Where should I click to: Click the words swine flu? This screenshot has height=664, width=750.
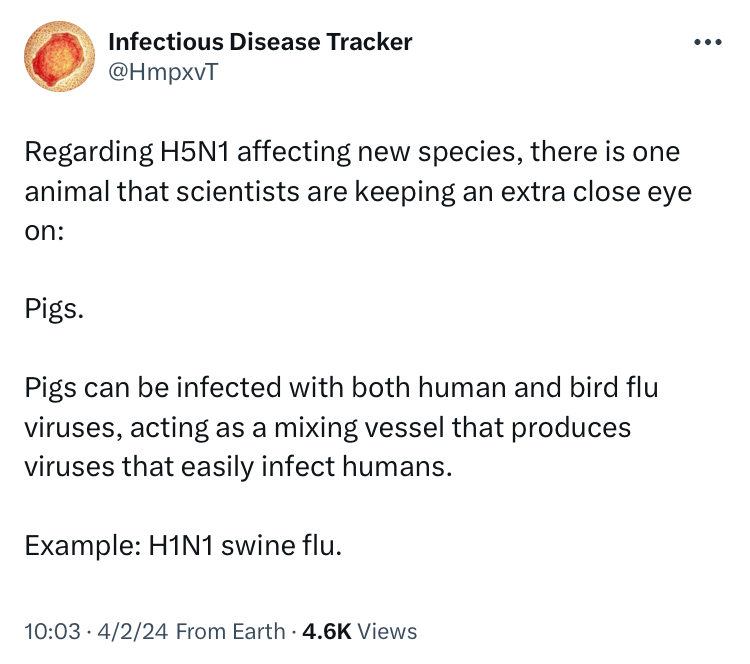(281, 545)
